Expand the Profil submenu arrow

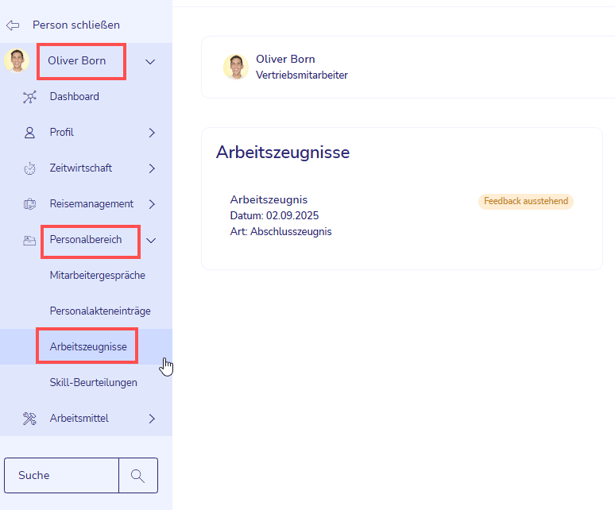[x=152, y=132]
